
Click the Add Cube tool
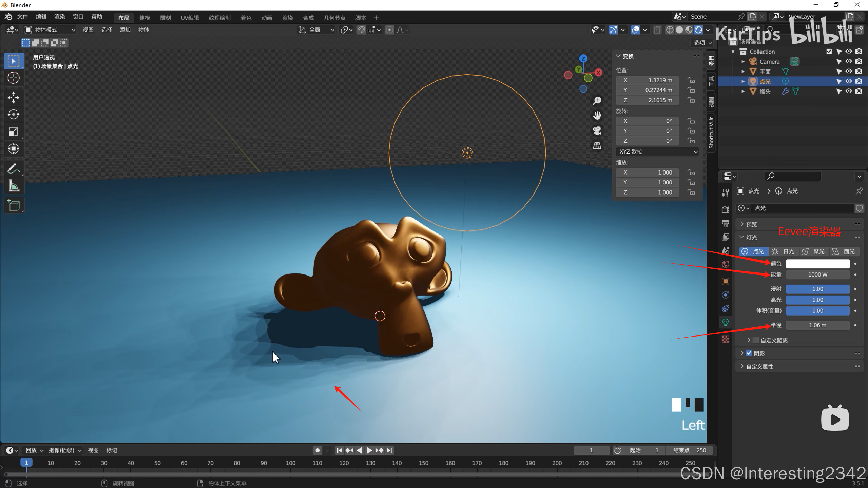pyautogui.click(x=14, y=205)
